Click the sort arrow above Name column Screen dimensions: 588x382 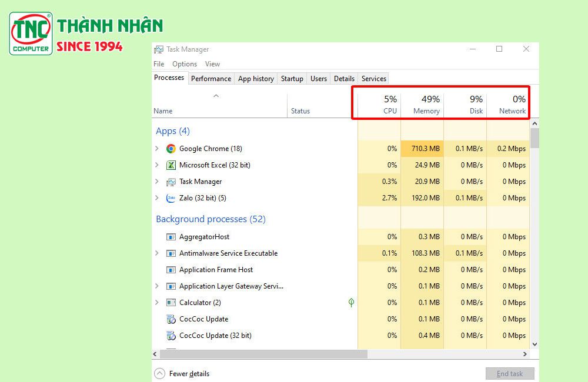pyautogui.click(x=216, y=96)
